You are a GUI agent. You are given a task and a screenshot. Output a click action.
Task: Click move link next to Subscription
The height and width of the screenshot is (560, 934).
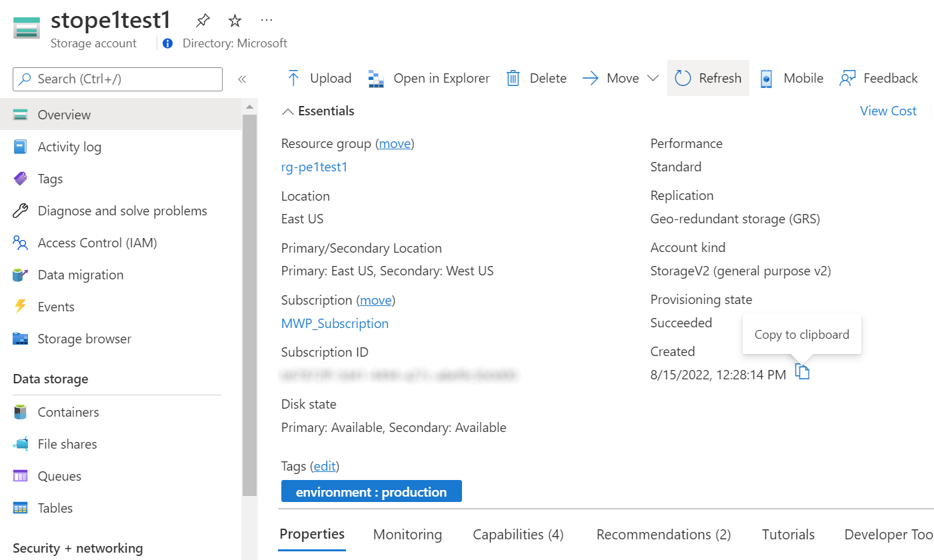click(376, 300)
